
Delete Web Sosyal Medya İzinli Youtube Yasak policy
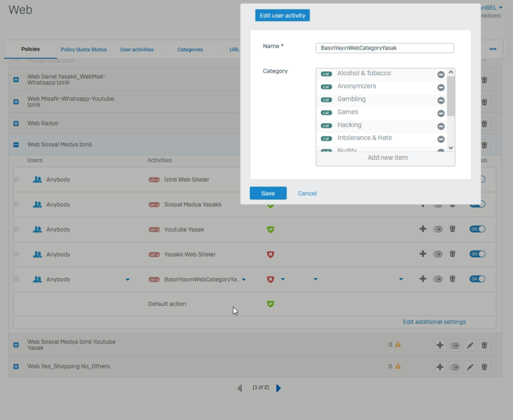[484, 345]
